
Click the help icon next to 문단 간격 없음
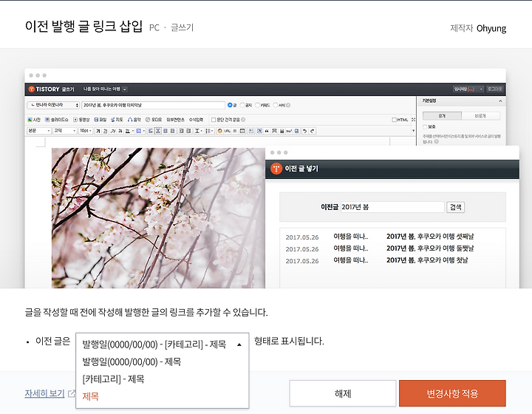click(x=243, y=120)
